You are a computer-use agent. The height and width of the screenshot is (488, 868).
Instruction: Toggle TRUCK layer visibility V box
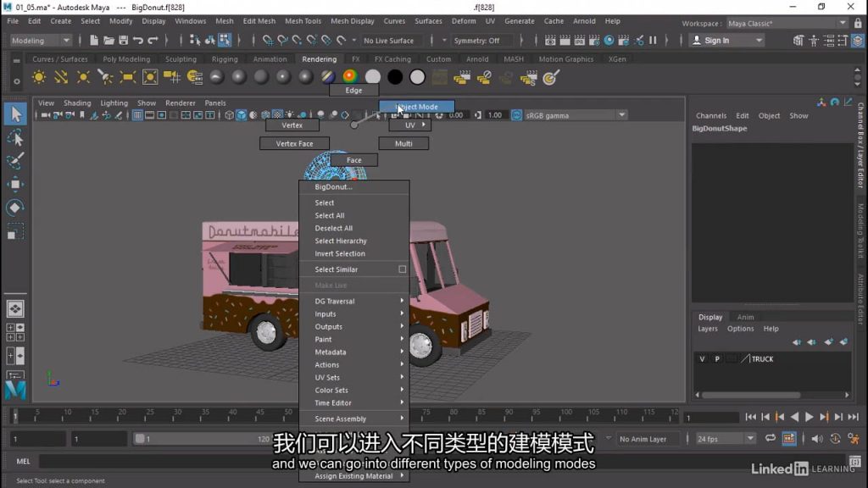click(x=702, y=359)
